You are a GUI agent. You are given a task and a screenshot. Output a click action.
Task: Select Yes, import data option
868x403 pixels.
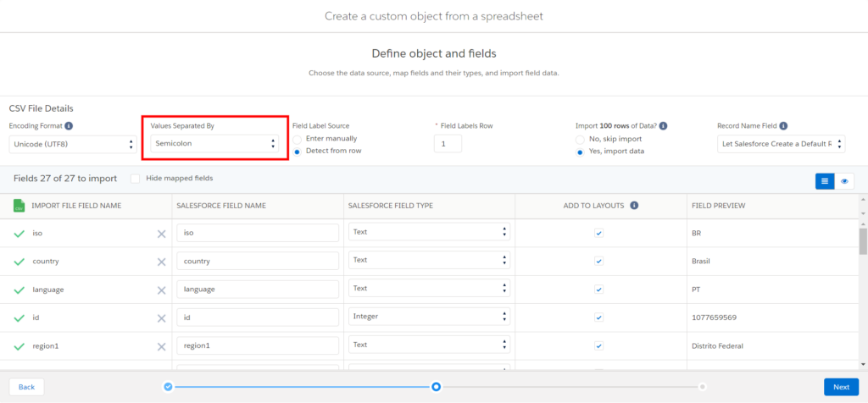point(580,152)
